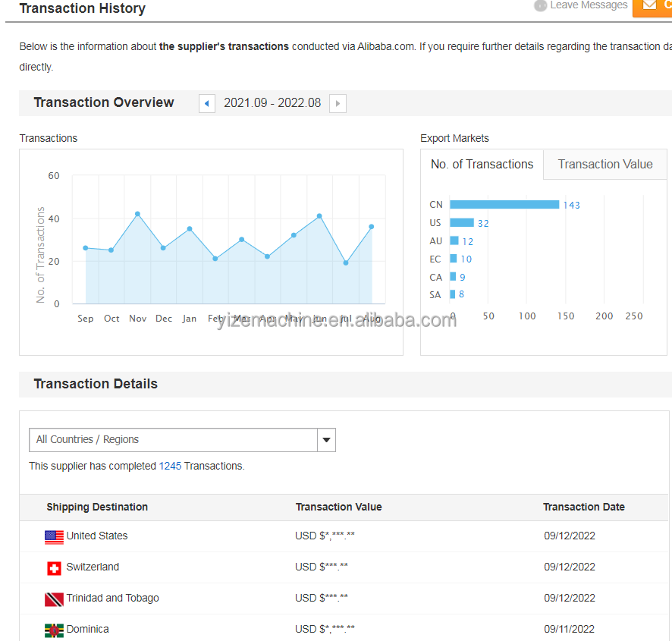Click the Leave Messages link
Image resolution: width=672 pixels, height=641 pixels.
coord(589,5)
